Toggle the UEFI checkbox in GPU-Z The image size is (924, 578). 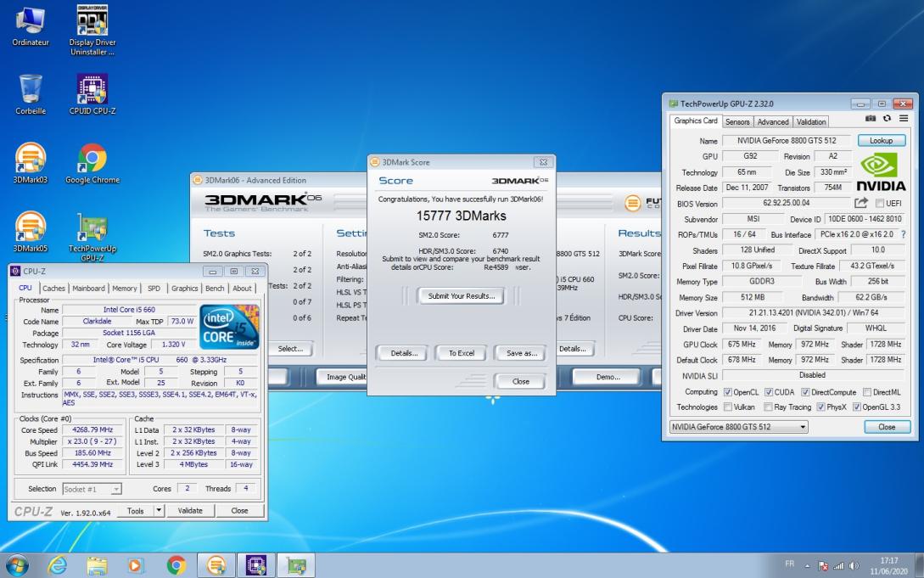click(880, 203)
